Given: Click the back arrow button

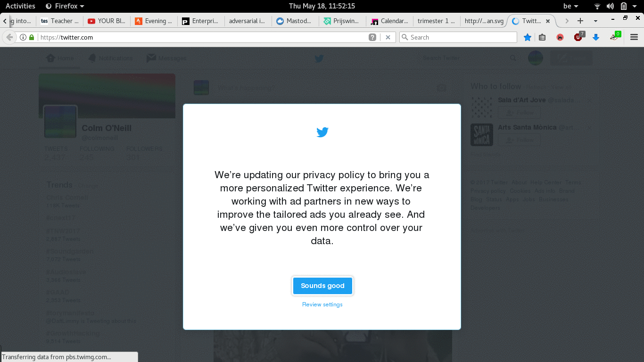Looking at the screenshot, I should coord(9,37).
